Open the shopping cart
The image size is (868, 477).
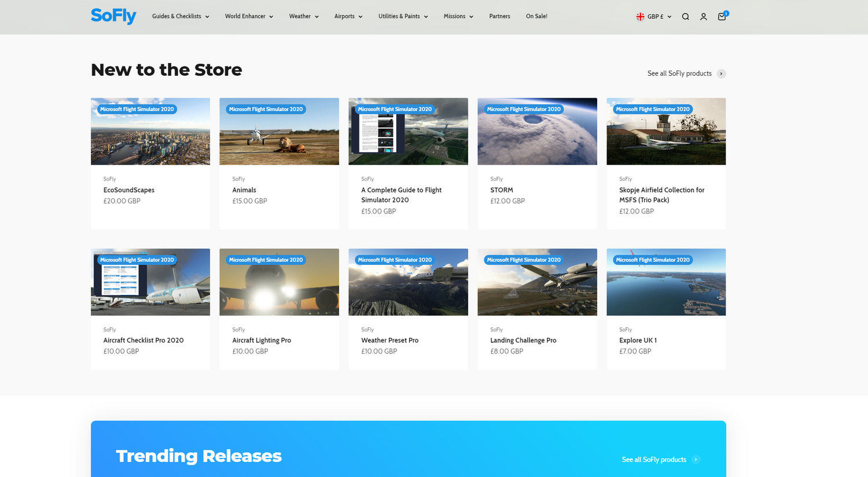721,17
